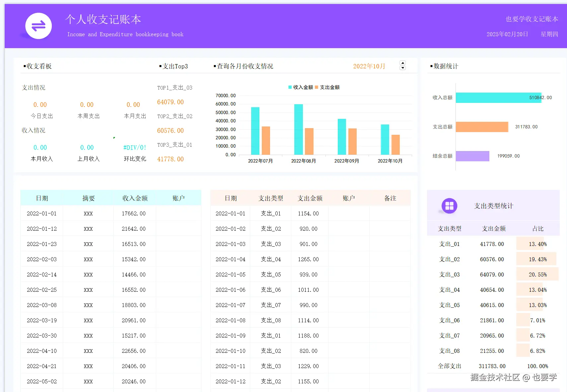This screenshot has height=392, width=567.
Task: Click the 占比 column header
Action: pyautogui.click(x=538, y=229)
